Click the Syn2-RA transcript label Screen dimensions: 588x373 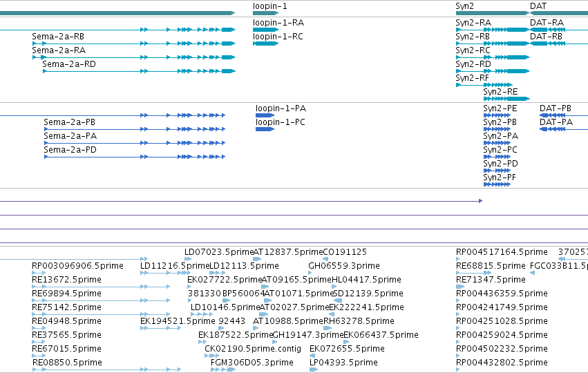pyautogui.click(x=473, y=23)
